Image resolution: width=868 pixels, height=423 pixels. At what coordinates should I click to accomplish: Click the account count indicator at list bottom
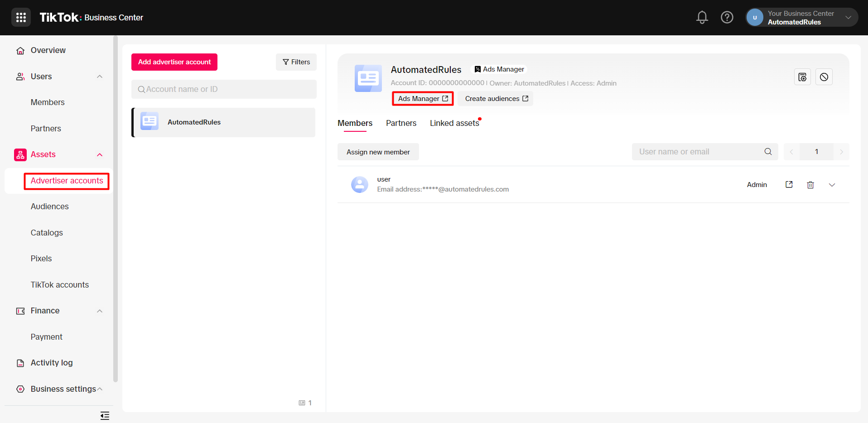305,403
